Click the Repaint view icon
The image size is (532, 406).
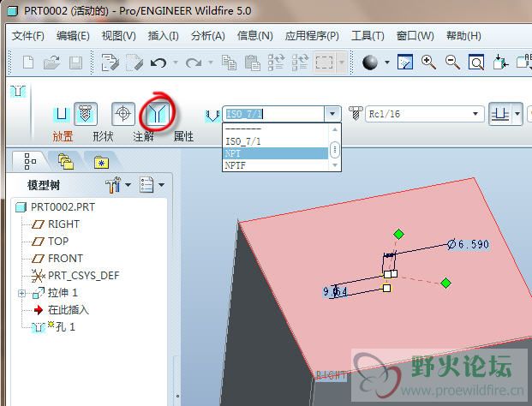(405, 62)
